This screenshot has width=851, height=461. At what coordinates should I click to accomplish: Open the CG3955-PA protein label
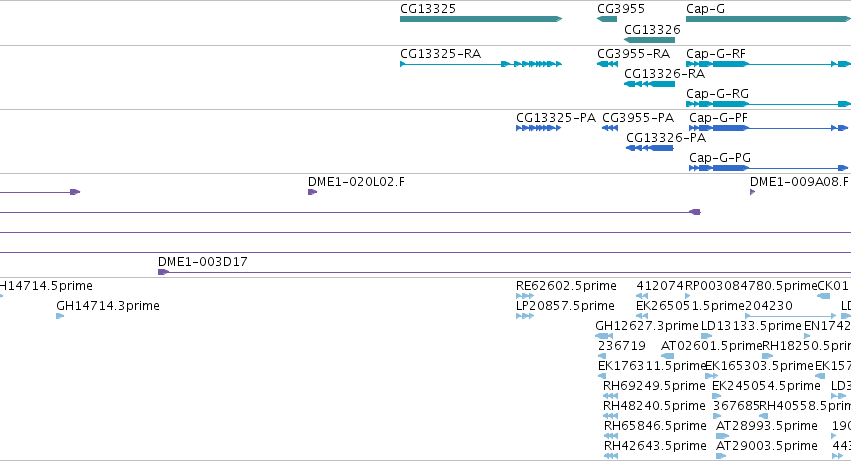(x=638, y=118)
